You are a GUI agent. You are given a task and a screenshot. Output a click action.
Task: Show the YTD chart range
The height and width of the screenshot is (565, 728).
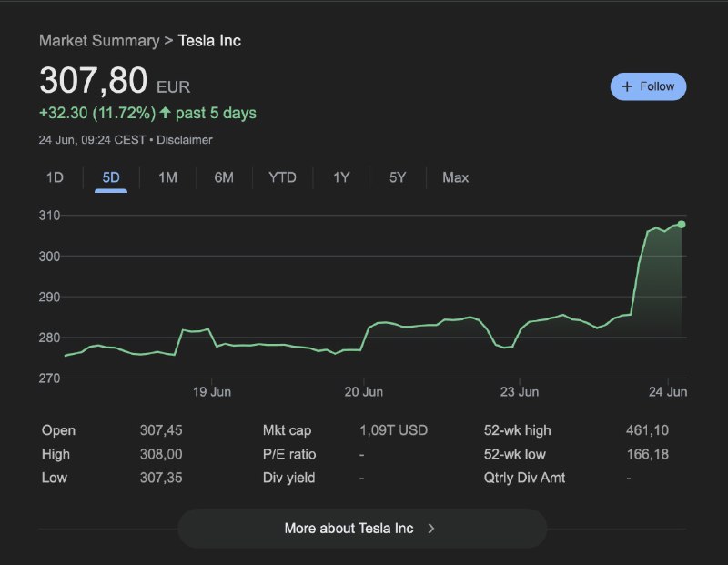282,177
